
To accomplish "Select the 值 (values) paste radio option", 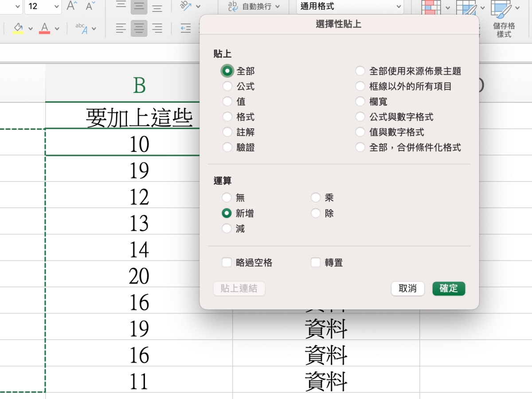I will click(227, 102).
